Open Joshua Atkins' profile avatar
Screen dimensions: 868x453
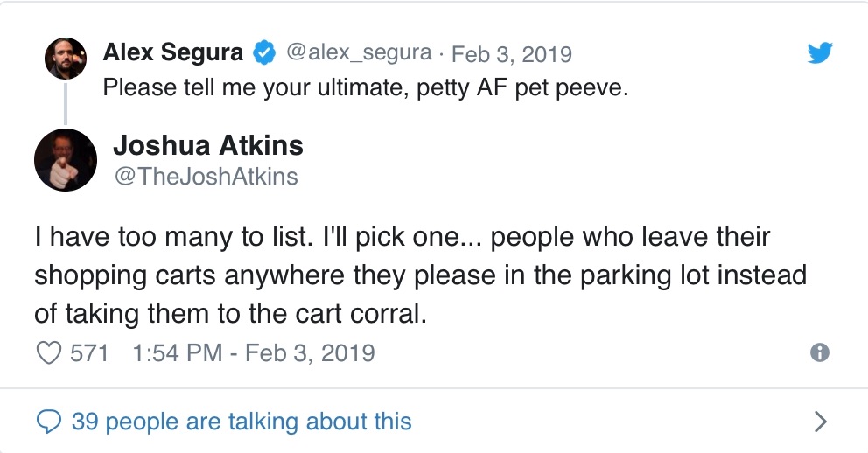coord(66,160)
